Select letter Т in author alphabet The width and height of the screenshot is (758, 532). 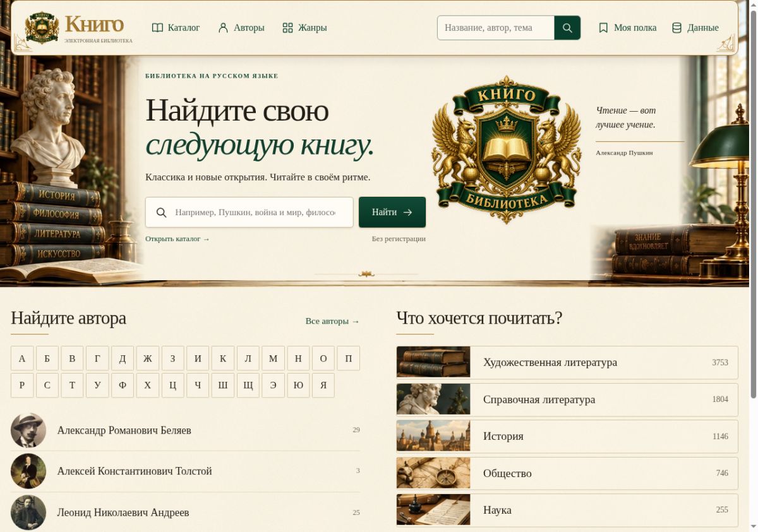tap(72, 386)
